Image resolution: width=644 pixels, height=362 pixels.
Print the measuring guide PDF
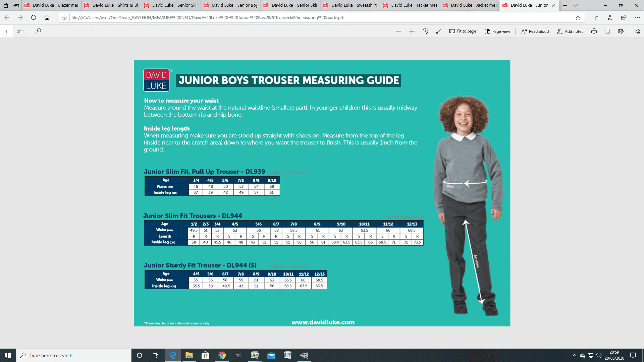pos(594,31)
